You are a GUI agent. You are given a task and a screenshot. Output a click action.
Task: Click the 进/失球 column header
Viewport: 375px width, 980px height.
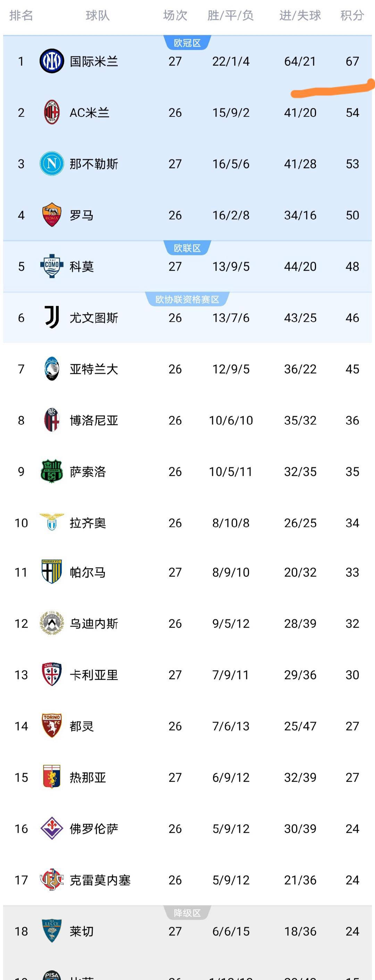[300, 16]
